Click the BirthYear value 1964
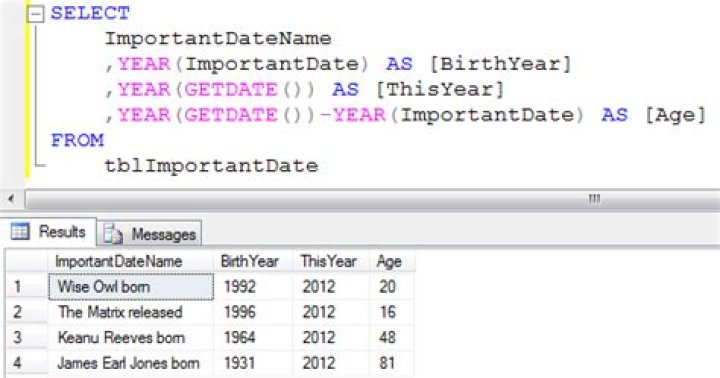The image size is (720, 378). point(240,338)
